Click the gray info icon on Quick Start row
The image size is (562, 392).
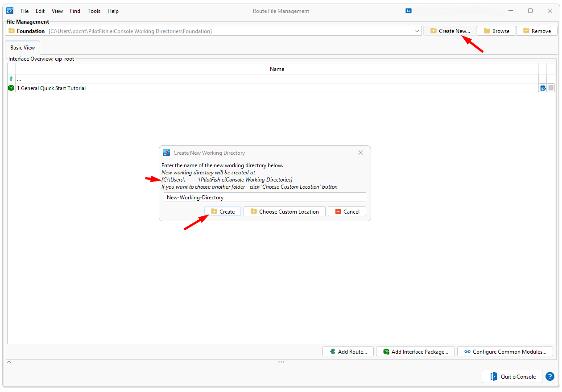pyautogui.click(x=551, y=88)
